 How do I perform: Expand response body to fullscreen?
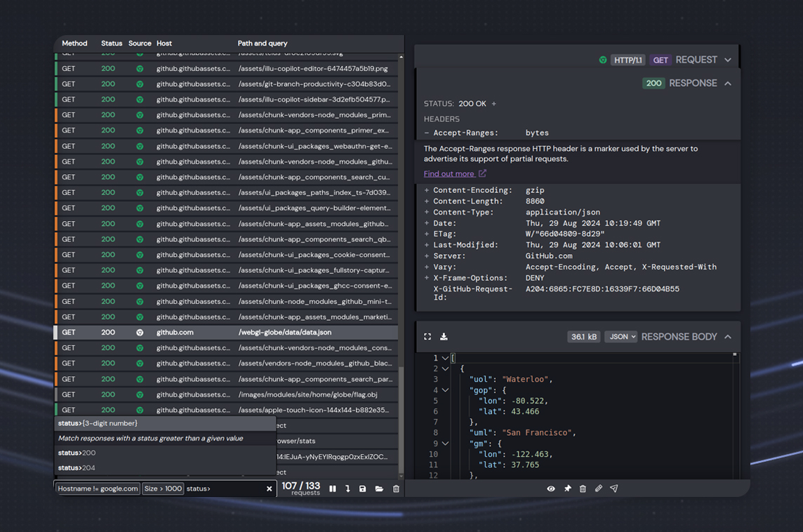pos(427,337)
